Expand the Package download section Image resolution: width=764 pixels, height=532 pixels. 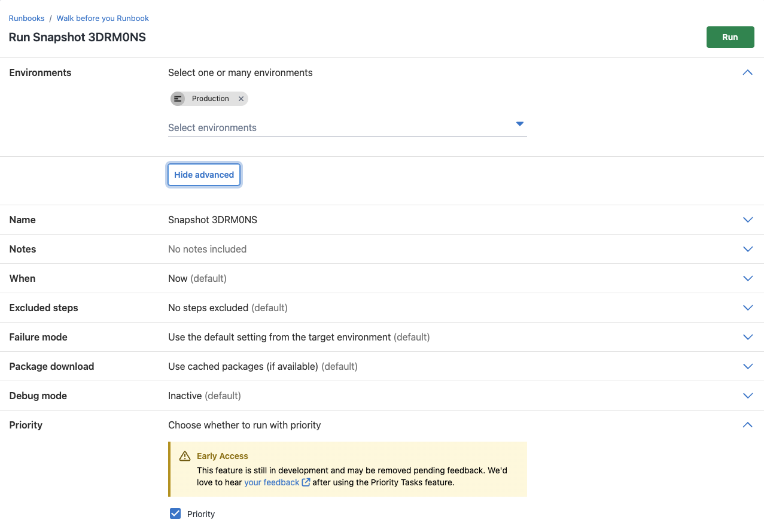pos(747,366)
